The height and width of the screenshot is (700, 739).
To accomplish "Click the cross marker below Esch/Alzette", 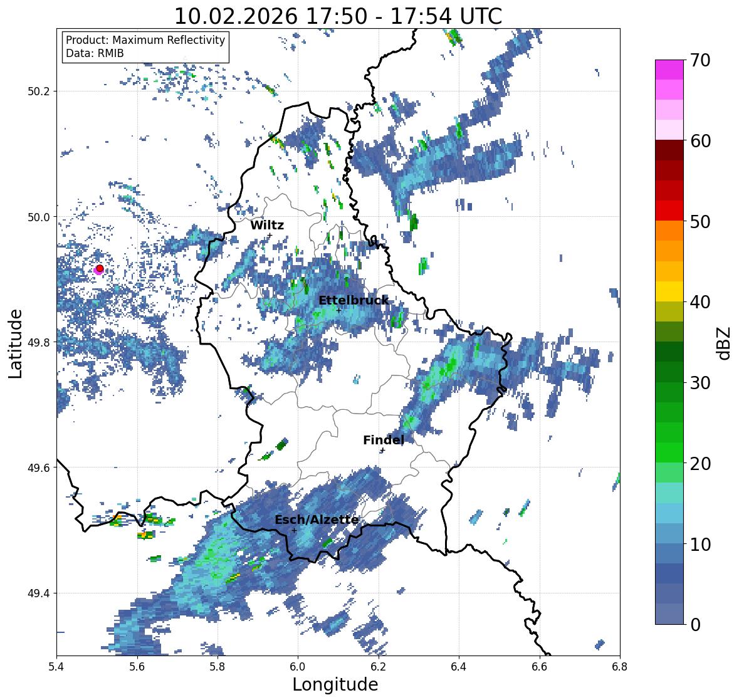I will [x=294, y=530].
